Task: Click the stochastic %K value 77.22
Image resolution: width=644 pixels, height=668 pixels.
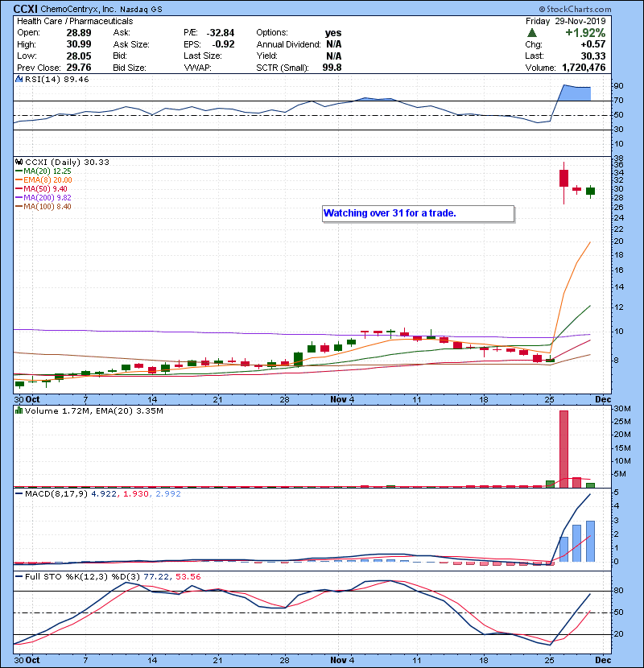Action: (156, 576)
